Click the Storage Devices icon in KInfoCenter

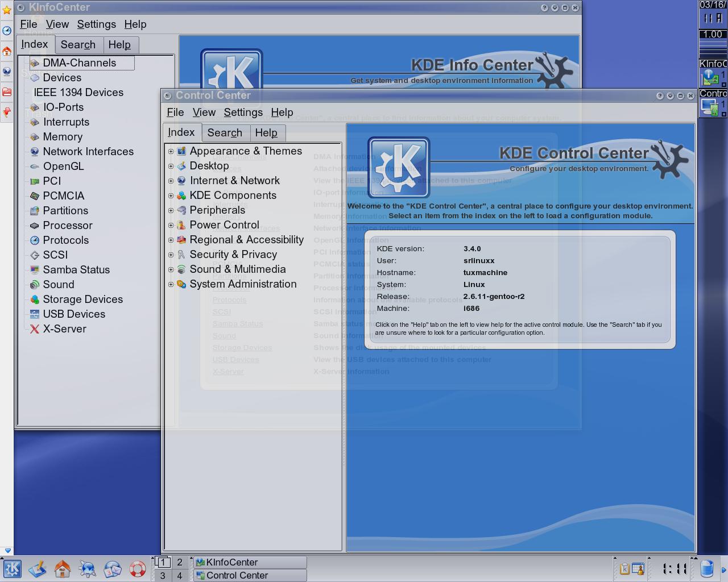point(35,300)
